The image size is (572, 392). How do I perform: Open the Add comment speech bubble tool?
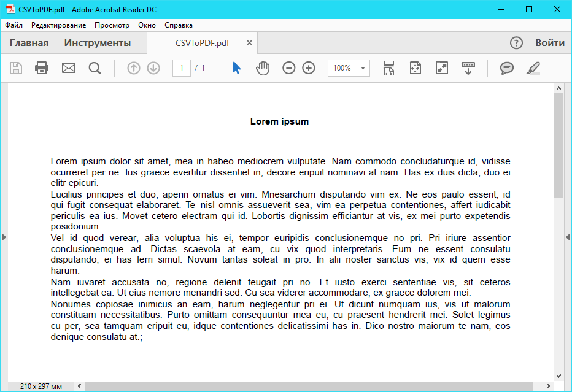[506, 68]
